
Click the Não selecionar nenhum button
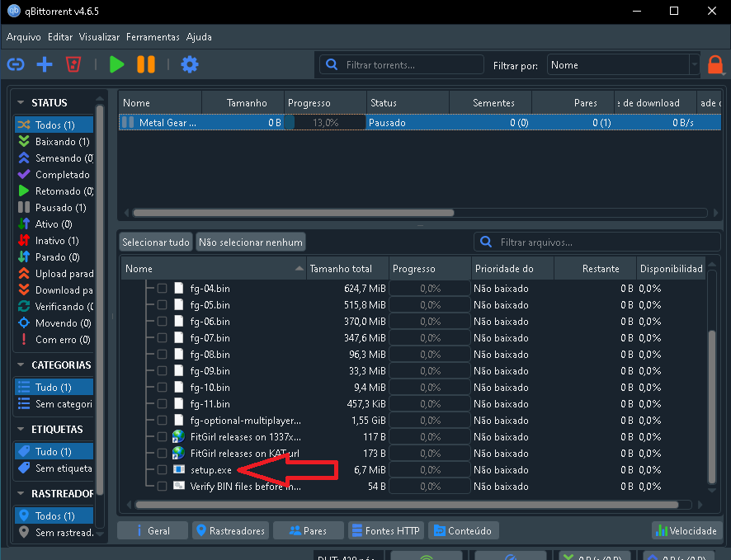[x=251, y=242]
